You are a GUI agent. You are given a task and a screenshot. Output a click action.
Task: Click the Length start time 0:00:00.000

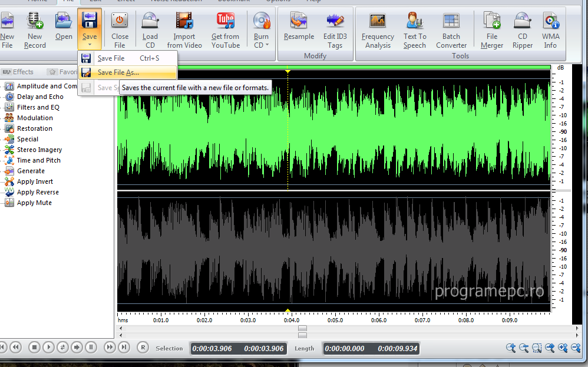click(345, 349)
